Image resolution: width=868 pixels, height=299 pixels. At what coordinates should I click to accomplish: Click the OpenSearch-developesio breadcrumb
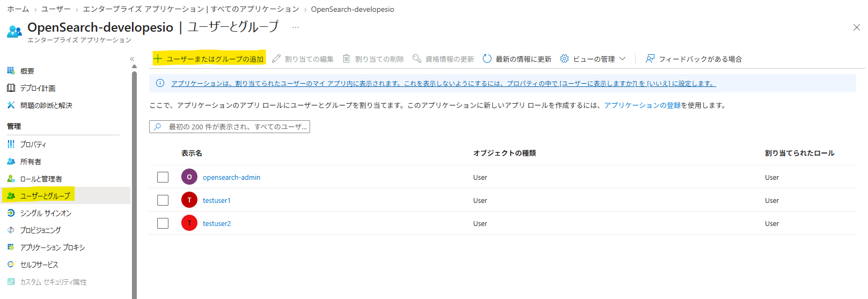352,9
